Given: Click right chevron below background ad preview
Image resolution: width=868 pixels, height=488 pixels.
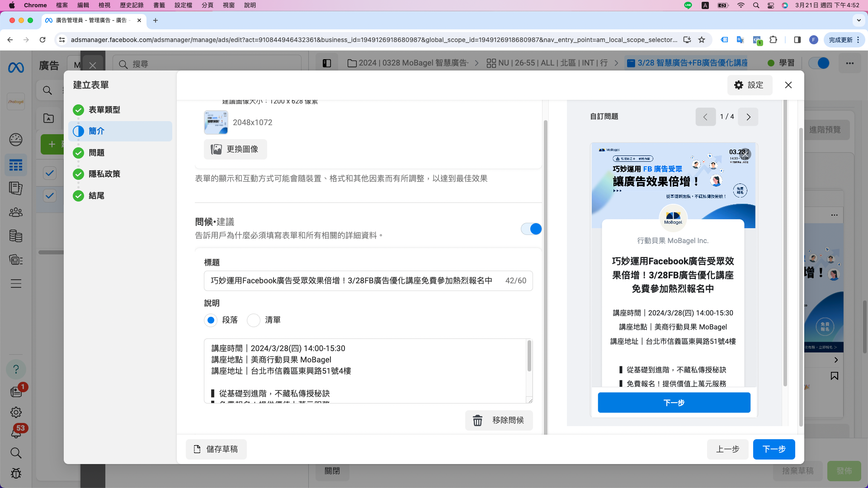Looking at the screenshot, I should point(836,360).
